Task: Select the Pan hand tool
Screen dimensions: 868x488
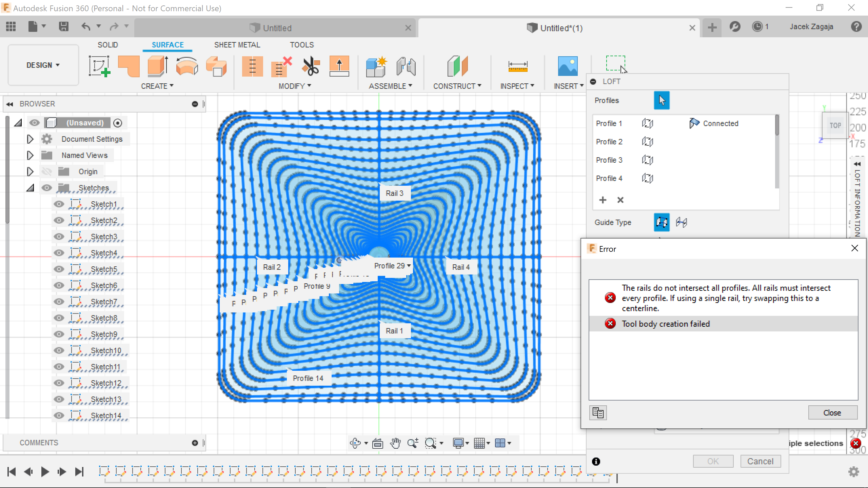Action: (395, 443)
